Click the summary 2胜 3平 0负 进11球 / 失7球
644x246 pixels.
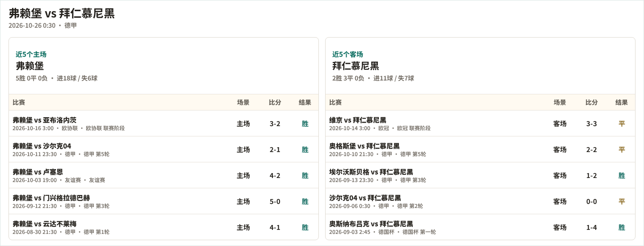(373, 78)
